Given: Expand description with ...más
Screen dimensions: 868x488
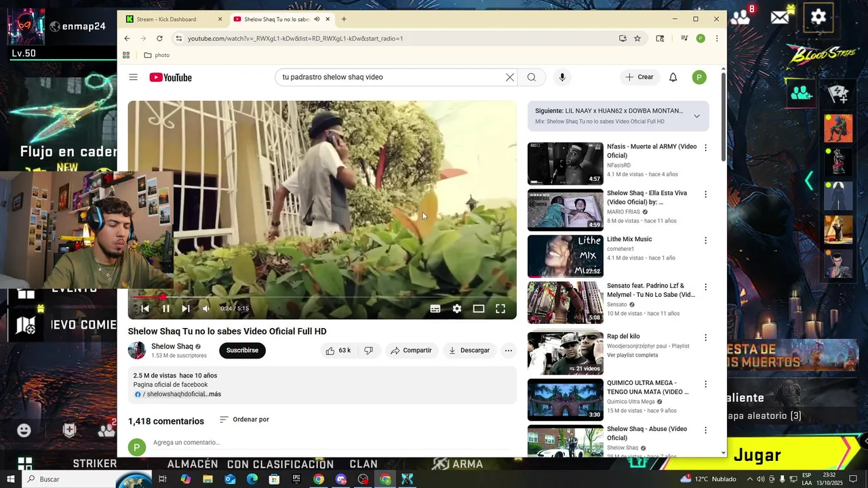Looking at the screenshot, I should [214, 394].
